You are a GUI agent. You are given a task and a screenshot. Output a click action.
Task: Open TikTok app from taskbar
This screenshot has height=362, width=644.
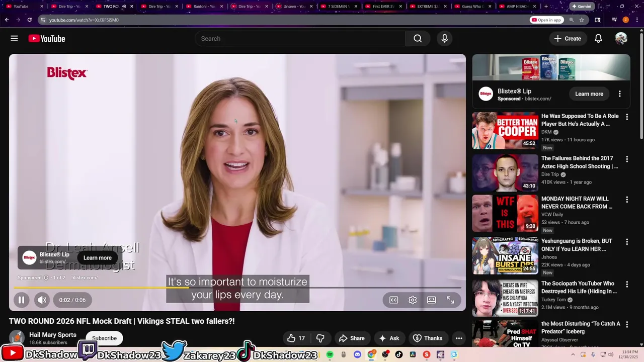[399, 354]
